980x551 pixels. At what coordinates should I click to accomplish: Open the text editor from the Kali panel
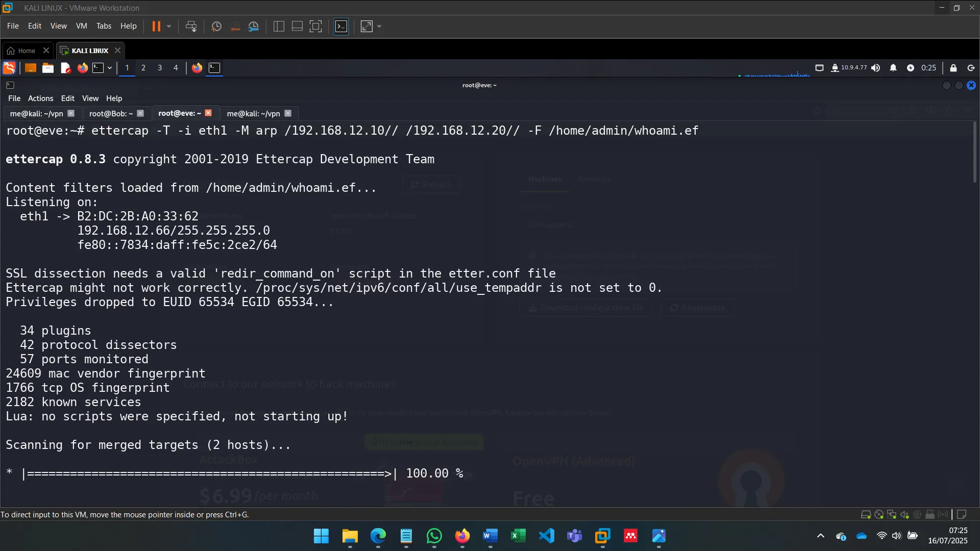[65, 67]
